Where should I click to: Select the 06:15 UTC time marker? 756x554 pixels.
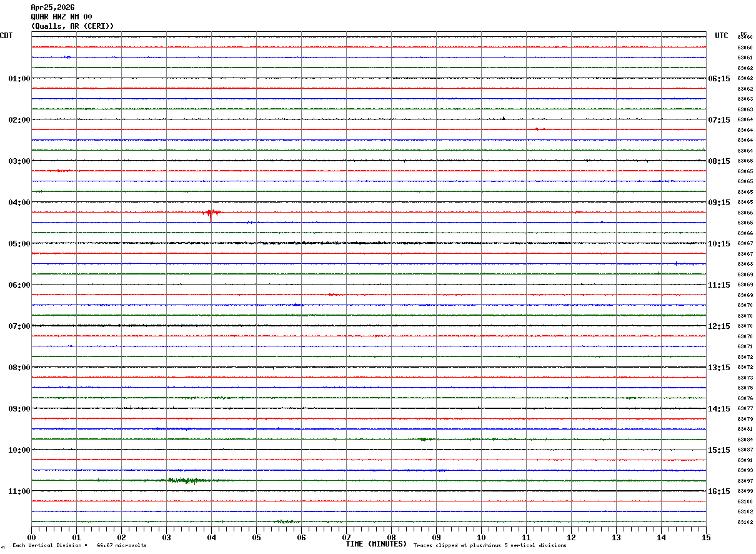[x=719, y=79]
